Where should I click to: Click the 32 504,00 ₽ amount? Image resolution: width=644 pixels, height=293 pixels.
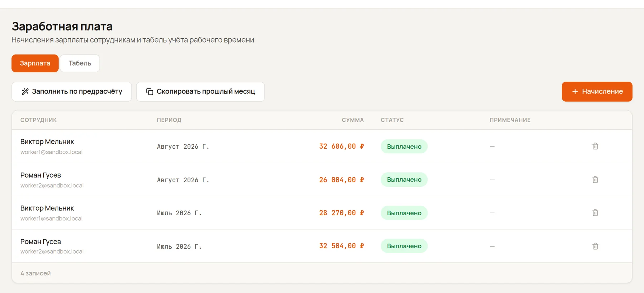pos(342,246)
